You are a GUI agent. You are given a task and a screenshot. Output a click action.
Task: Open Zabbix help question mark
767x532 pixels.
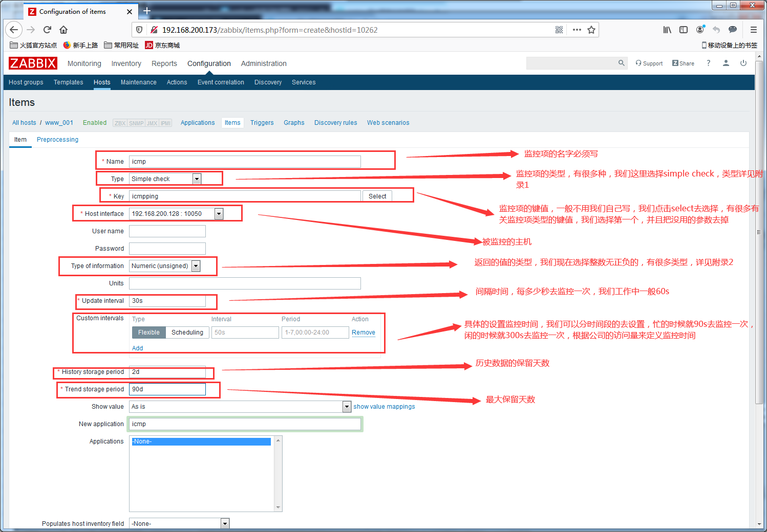coord(709,63)
